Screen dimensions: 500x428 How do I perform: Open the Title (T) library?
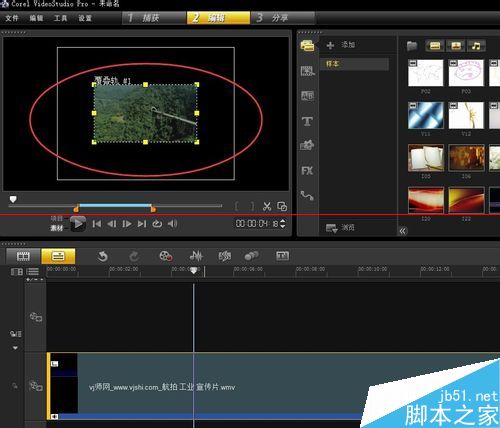[307, 121]
